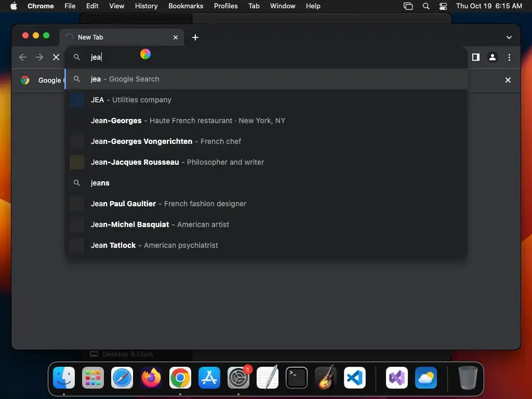
Task: Click the New Tab tab label
Action: coord(90,37)
